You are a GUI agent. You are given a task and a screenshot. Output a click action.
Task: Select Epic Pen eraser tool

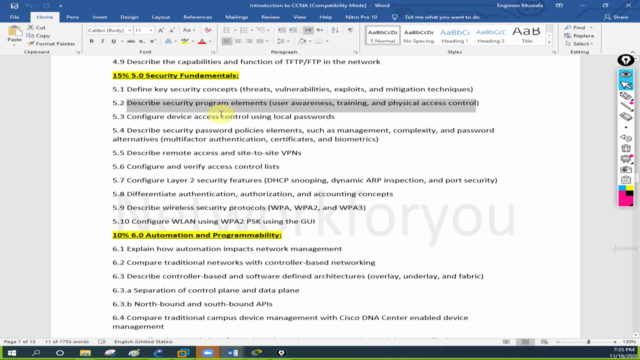[626, 117]
